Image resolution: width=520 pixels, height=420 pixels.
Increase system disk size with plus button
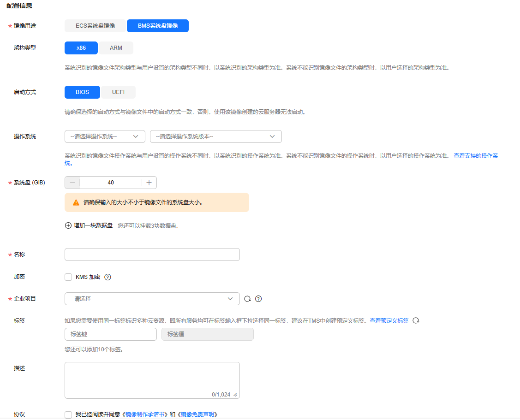click(x=149, y=183)
